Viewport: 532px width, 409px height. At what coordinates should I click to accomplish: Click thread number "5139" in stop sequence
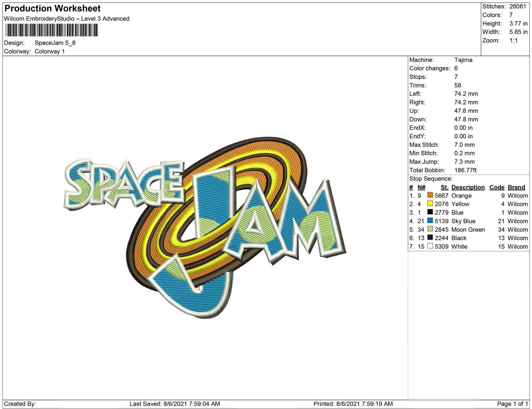[x=442, y=221]
